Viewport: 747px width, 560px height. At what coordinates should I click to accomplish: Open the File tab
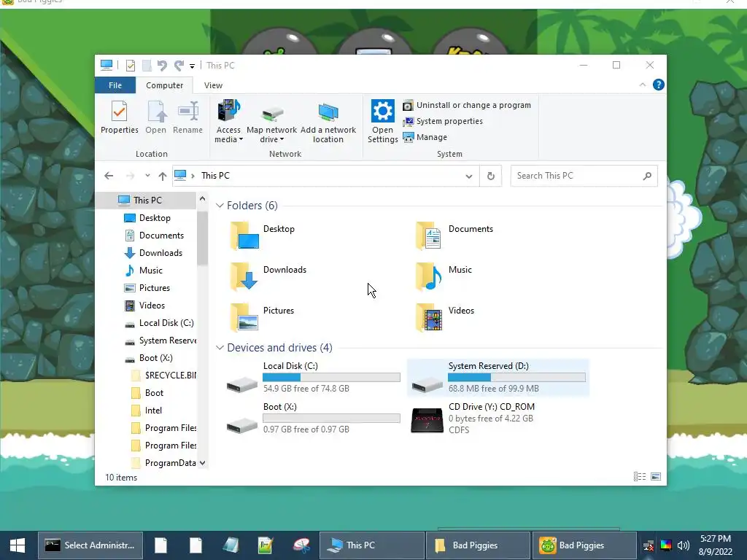115,85
